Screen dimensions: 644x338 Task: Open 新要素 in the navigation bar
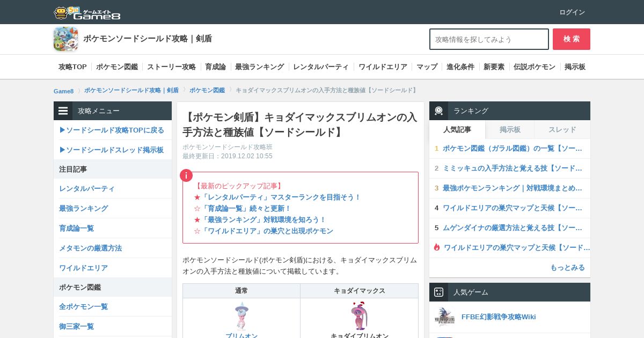[494, 67]
